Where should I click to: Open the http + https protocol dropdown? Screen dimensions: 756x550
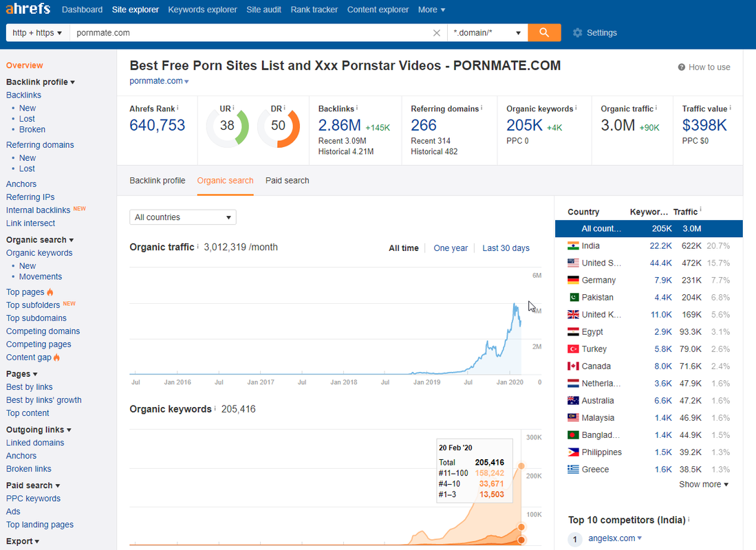[x=38, y=33]
